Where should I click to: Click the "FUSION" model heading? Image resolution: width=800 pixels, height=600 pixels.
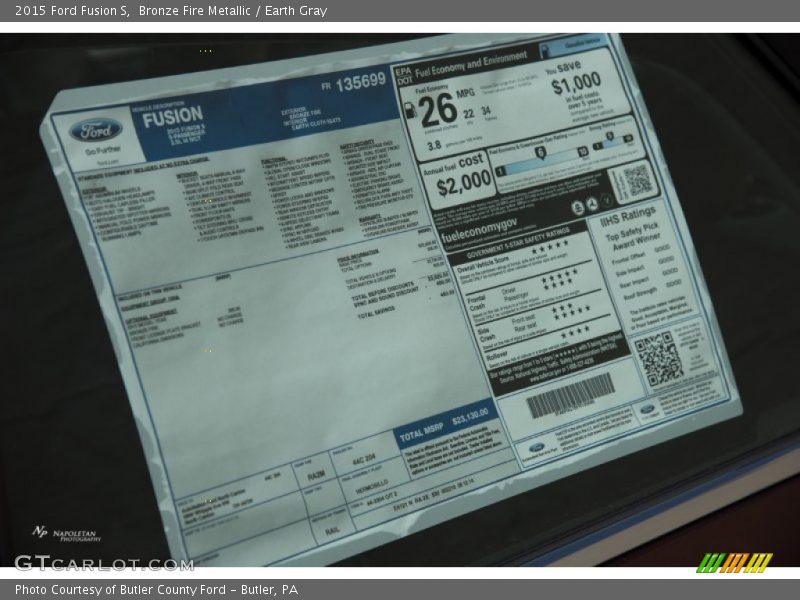(x=172, y=117)
